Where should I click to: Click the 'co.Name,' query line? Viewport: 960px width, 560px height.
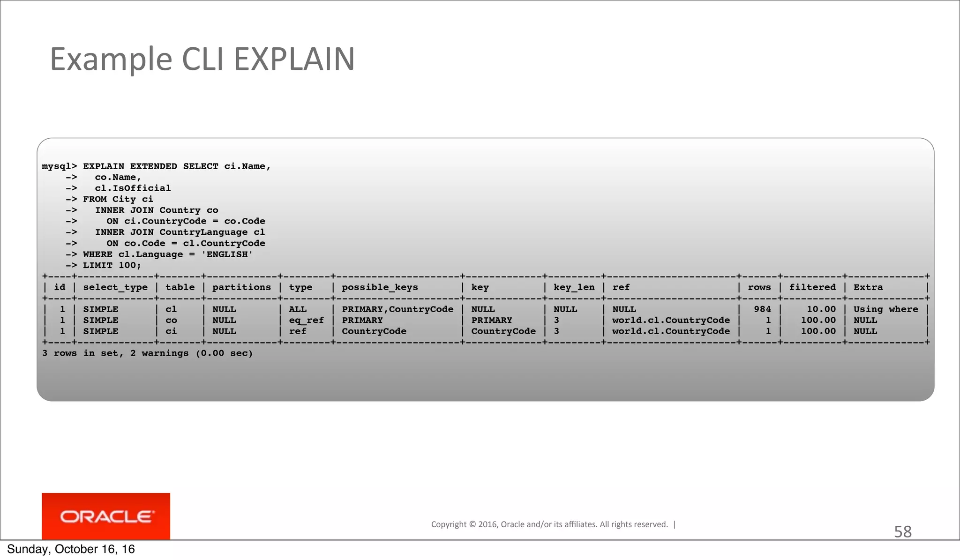[118, 177]
